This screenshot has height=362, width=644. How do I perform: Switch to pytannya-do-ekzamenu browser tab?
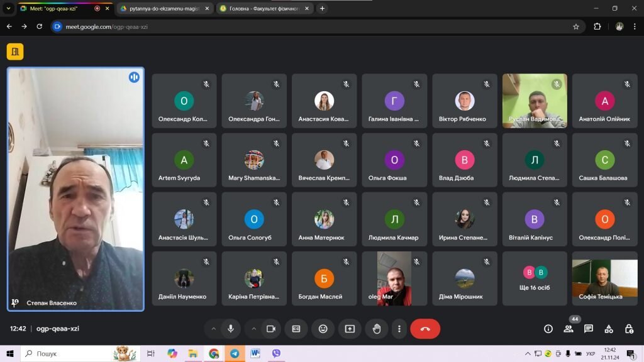[165, 8]
